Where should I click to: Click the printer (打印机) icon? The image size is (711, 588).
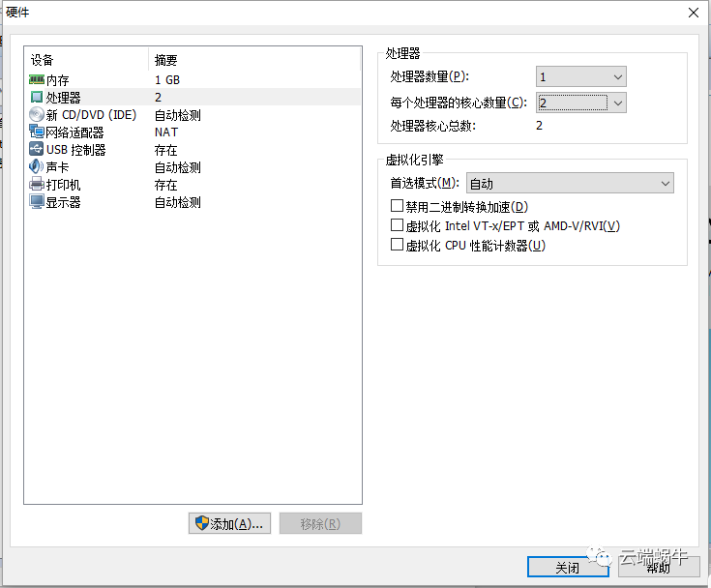coord(37,184)
